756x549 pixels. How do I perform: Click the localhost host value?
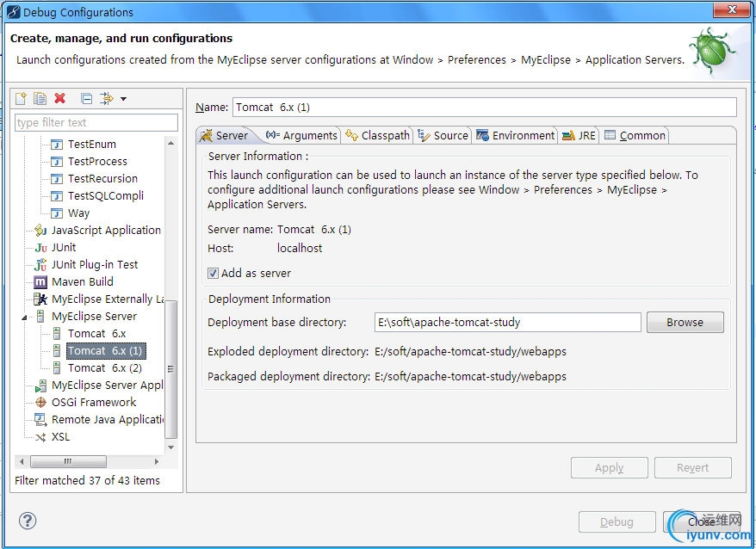pos(300,248)
